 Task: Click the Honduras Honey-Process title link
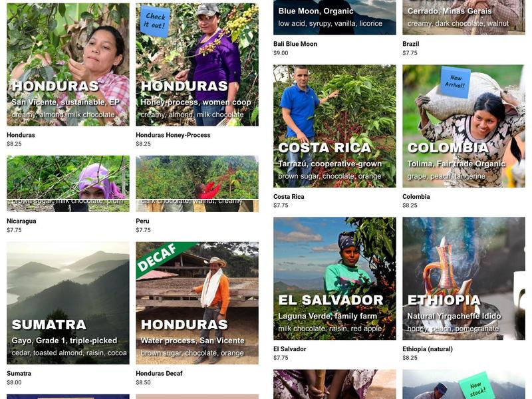[x=173, y=135]
